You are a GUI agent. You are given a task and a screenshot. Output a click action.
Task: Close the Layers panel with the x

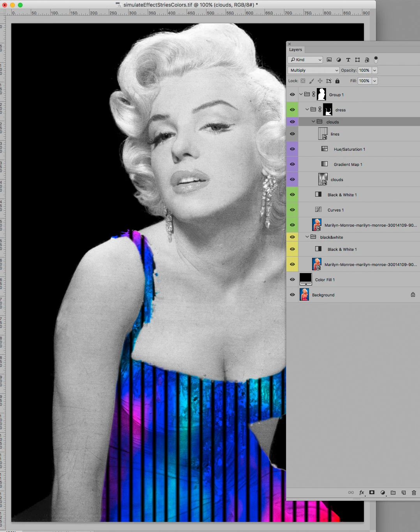[289, 44]
